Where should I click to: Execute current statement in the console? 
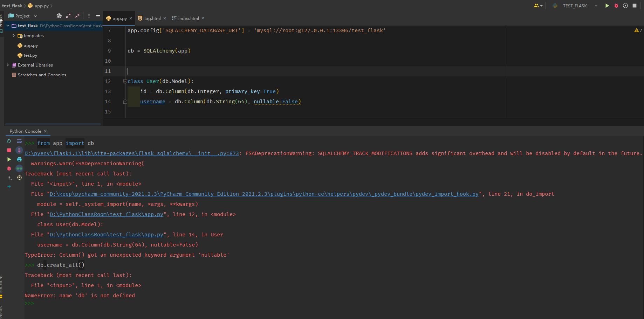click(x=9, y=159)
